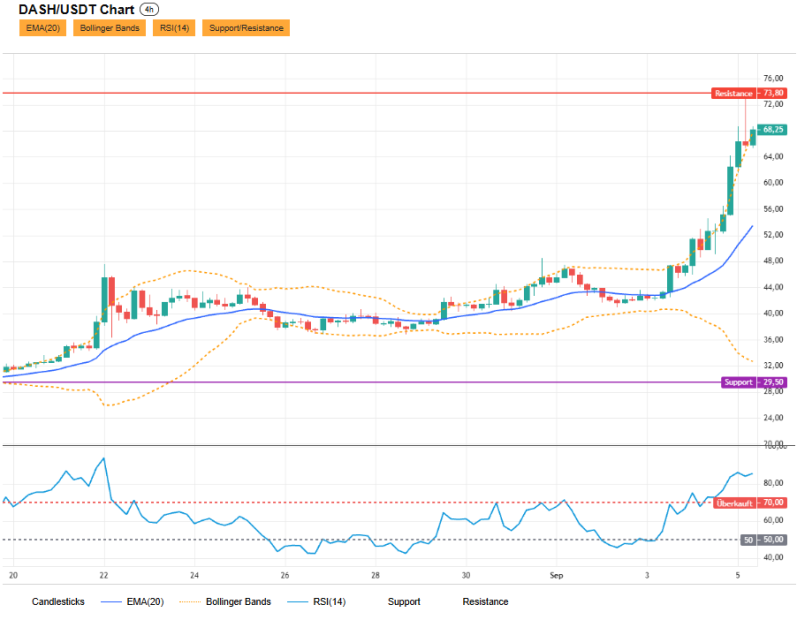Click the 29,50 support price tag
Screen dimensions: 797x620
coord(773,382)
